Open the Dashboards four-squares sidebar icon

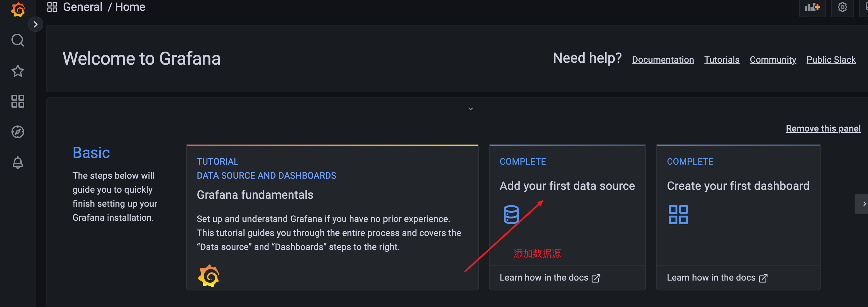point(18,101)
